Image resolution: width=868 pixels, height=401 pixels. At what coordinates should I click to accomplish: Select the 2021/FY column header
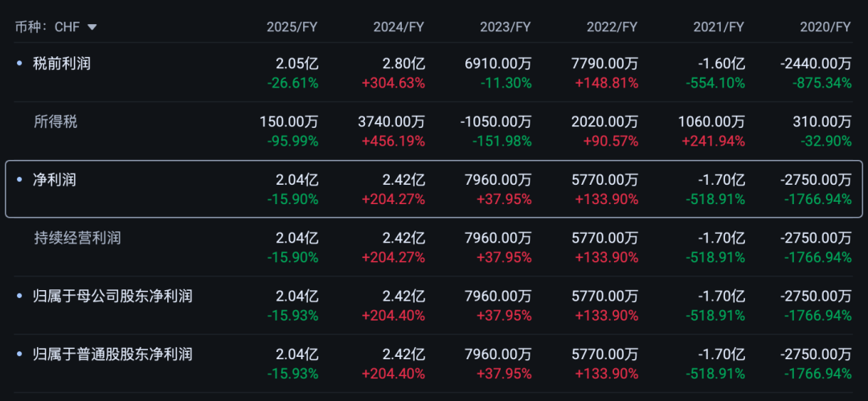719,27
